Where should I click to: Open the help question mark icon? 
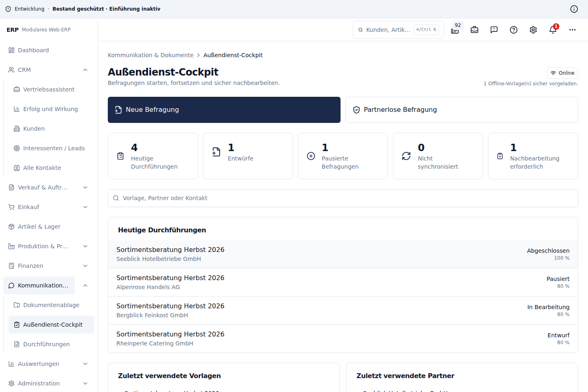(x=514, y=30)
